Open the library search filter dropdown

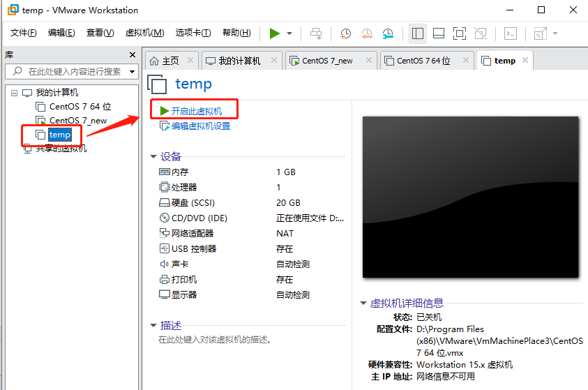pos(133,72)
